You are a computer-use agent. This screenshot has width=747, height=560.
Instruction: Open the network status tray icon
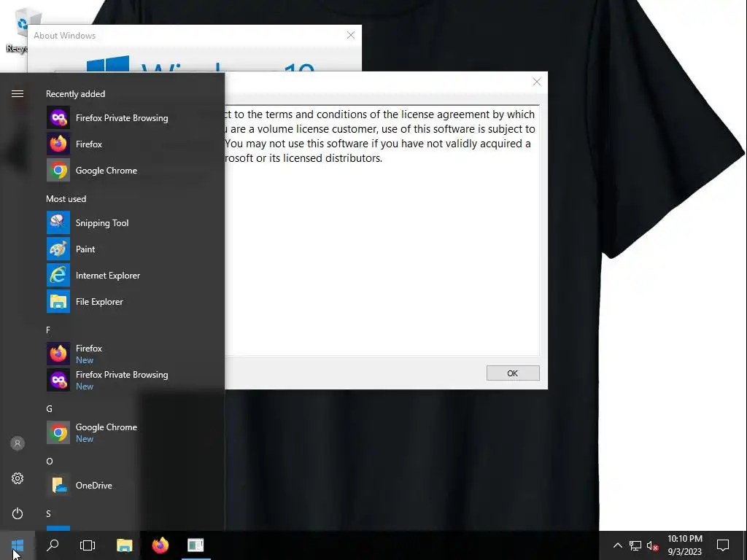[635, 545]
